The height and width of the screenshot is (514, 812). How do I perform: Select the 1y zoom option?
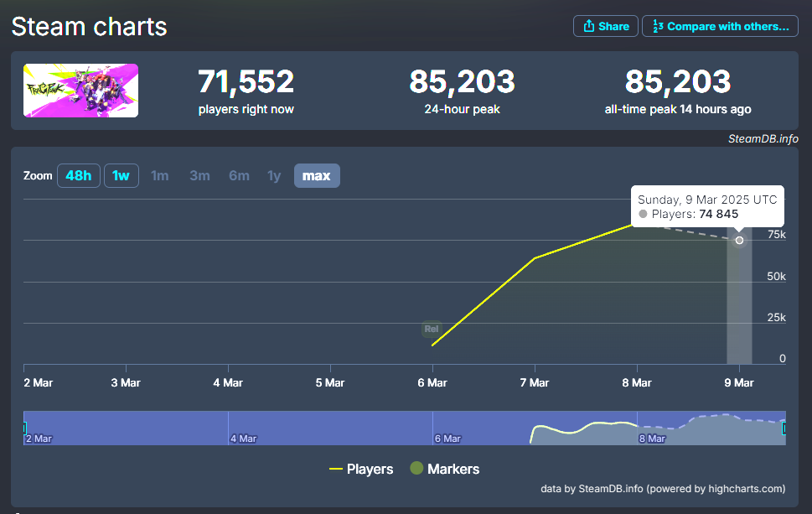click(x=274, y=175)
